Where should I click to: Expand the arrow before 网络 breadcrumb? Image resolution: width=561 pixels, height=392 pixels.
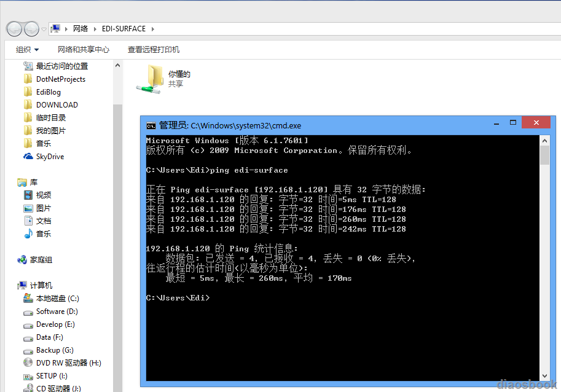pyautogui.click(x=66, y=29)
